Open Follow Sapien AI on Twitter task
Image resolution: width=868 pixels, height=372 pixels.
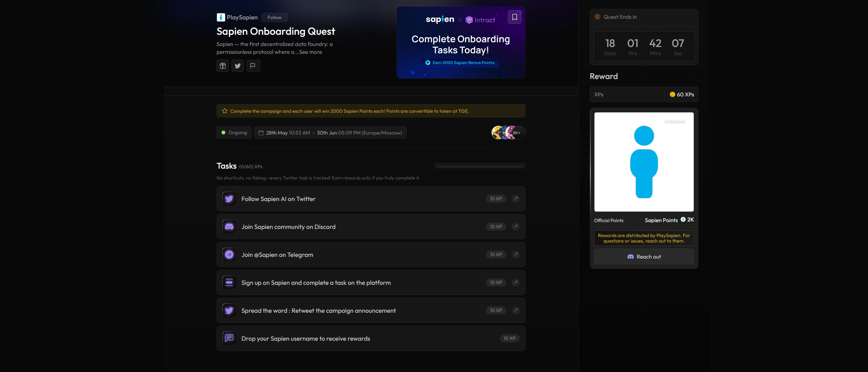[371, 199]
